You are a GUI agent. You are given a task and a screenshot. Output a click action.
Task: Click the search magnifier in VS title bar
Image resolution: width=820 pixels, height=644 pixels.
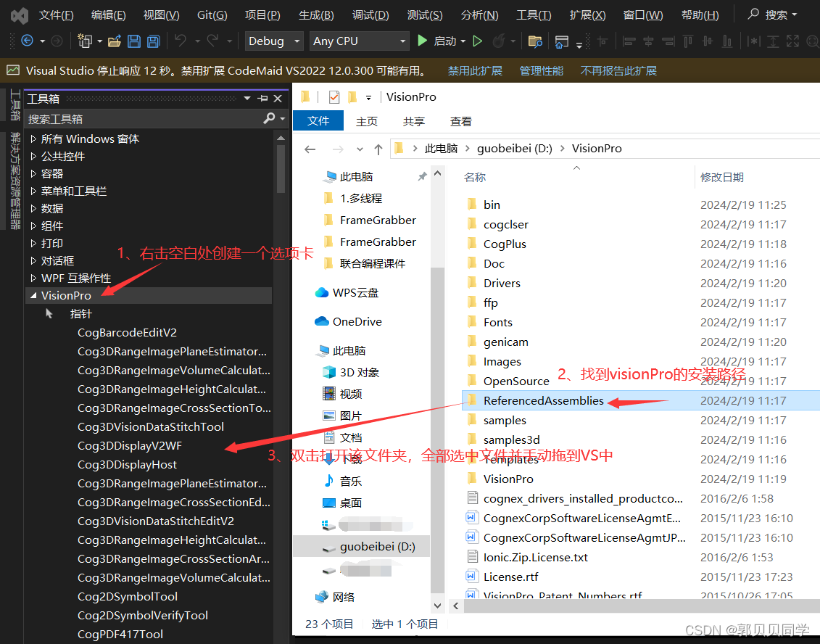click(x=753, y=14)
